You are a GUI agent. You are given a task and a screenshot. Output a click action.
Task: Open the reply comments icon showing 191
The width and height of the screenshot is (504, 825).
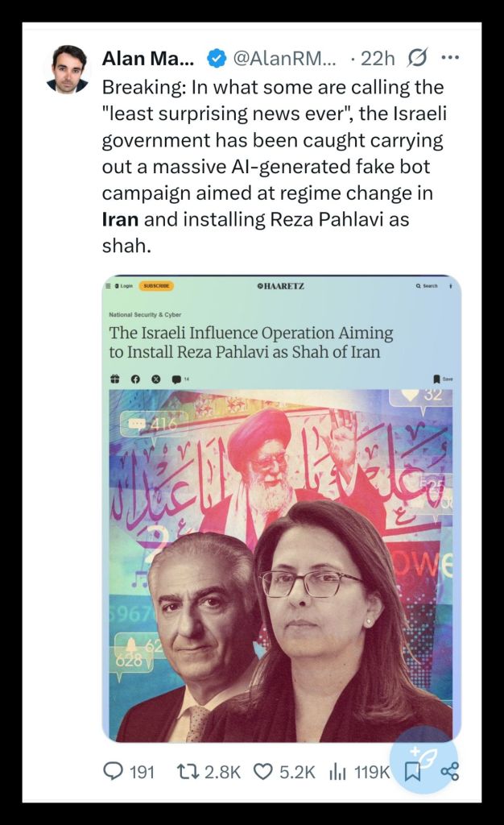point(128,772)
